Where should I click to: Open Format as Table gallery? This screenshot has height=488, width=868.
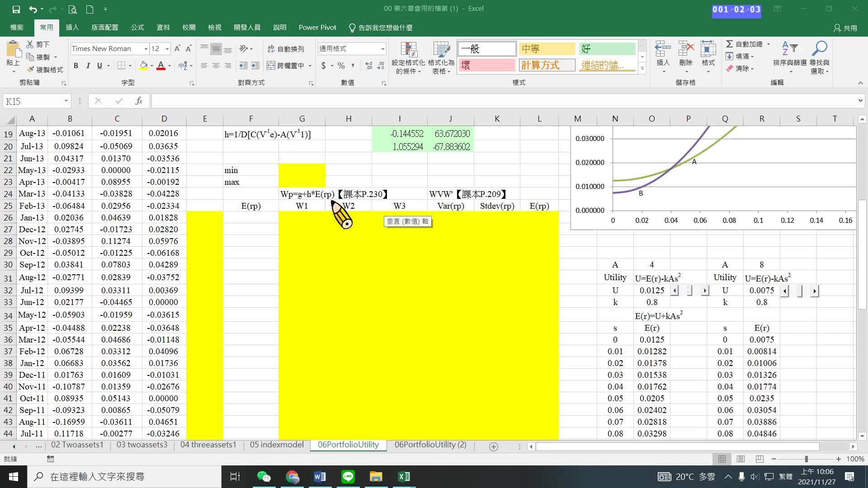(x=441, y=58)
